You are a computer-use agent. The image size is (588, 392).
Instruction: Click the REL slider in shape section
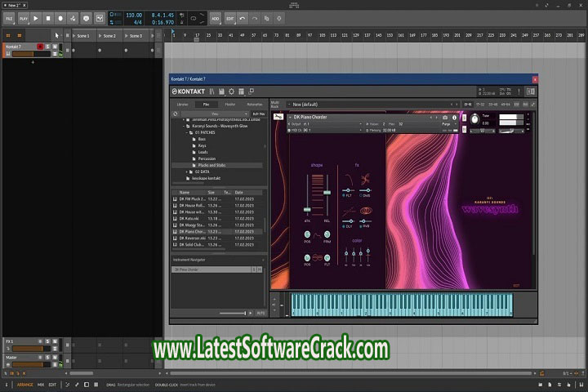327,192
